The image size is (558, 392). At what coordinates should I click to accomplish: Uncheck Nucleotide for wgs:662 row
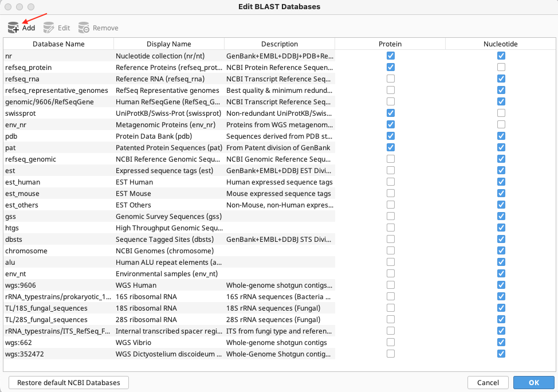point(501,342)
